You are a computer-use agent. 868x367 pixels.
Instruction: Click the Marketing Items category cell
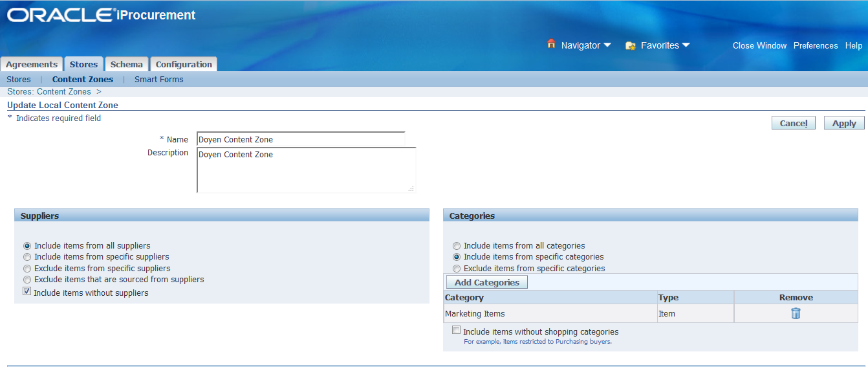(550, 313)
